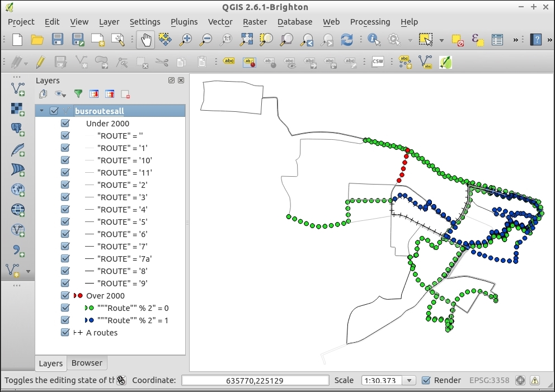Select the A routes legend entry

[x=101, y=333]
